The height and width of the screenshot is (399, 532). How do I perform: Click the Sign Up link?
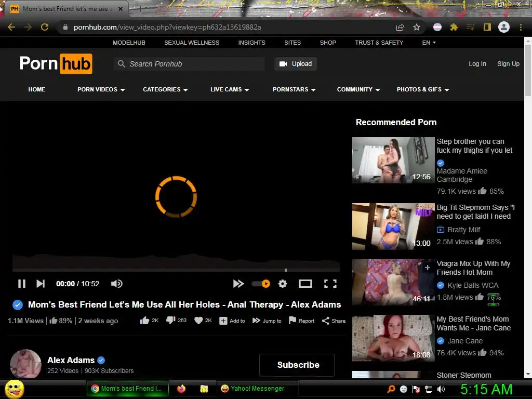tap(508, 64)
